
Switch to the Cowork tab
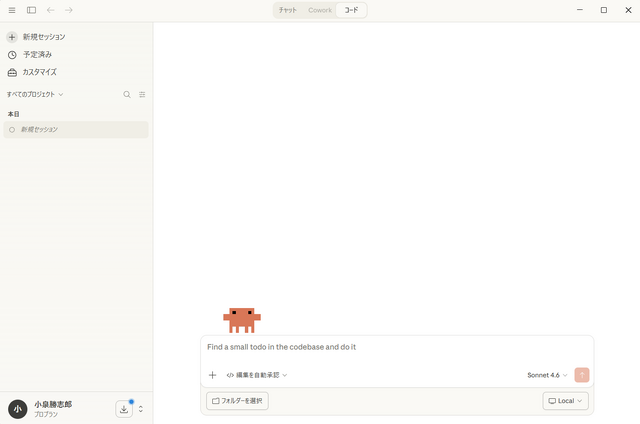coord(320,10)
